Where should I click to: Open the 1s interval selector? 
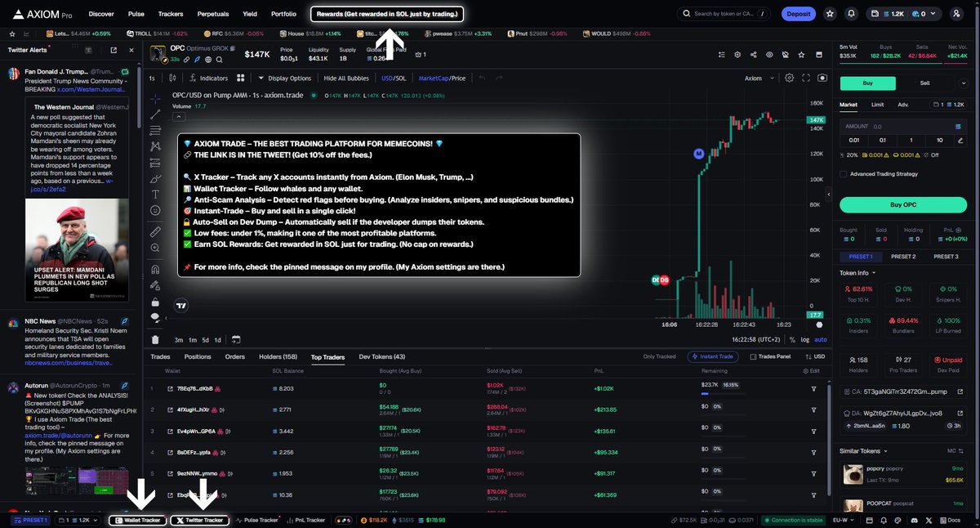click(152, 78)
